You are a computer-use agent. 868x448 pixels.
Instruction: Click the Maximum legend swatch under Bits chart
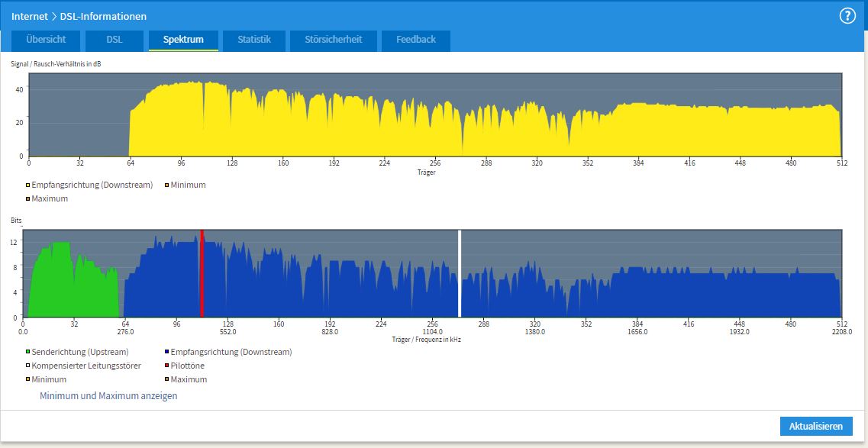[x=166, y=380]
